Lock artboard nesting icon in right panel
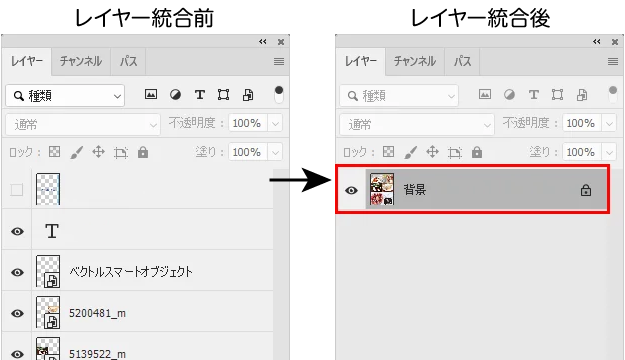Screen dimensions: 625x360 [x=455, y=152]
